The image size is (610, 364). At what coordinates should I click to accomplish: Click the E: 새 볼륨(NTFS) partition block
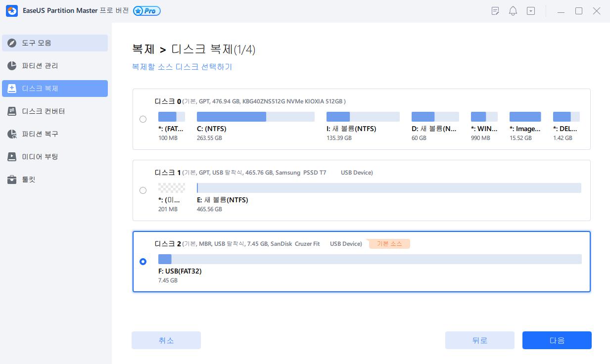click(x=388, y=188)
